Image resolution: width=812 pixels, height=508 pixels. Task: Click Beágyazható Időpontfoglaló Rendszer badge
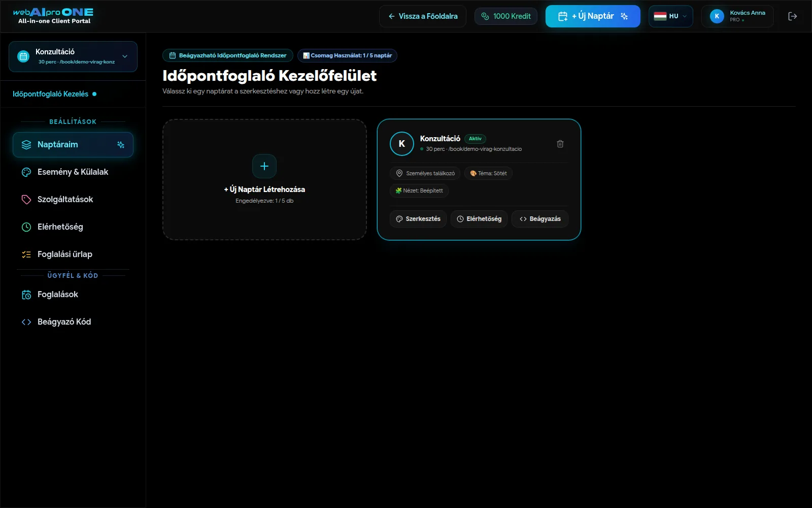coord(228,55)
